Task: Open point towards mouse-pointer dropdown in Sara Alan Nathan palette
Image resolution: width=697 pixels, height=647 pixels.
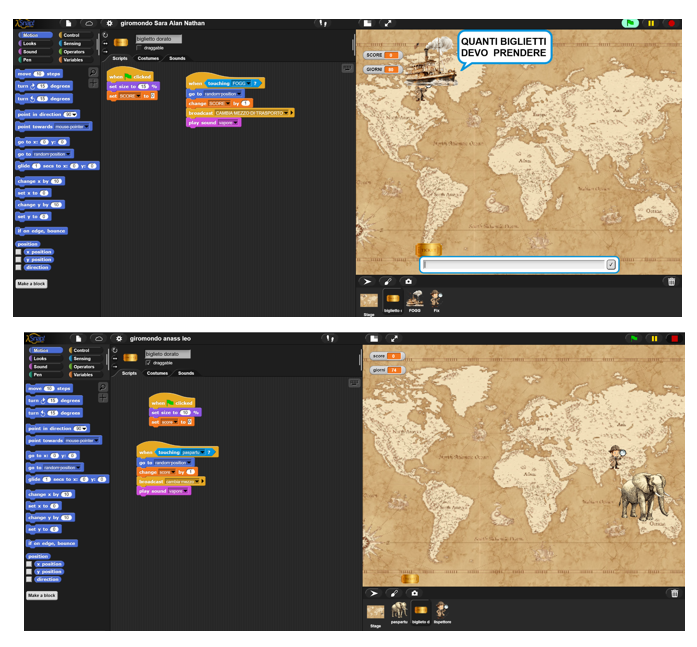Action: [86, 127]
